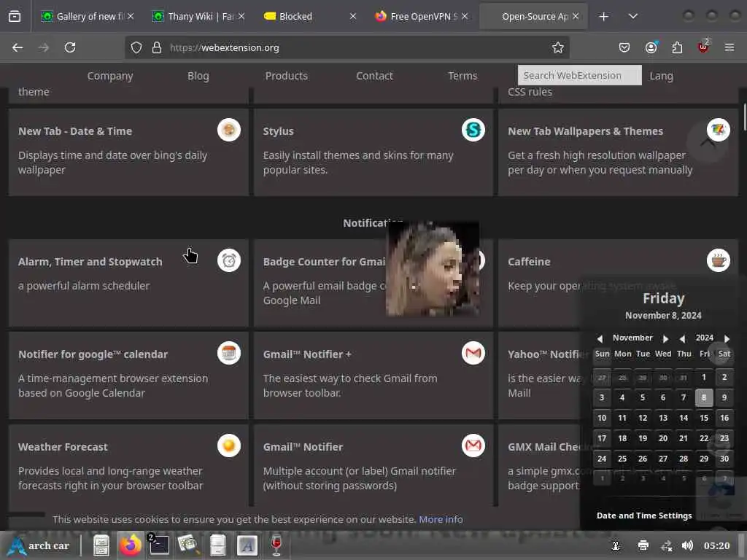Open the volume tray icon
747x560 pixels.
[x=687, y=545]
